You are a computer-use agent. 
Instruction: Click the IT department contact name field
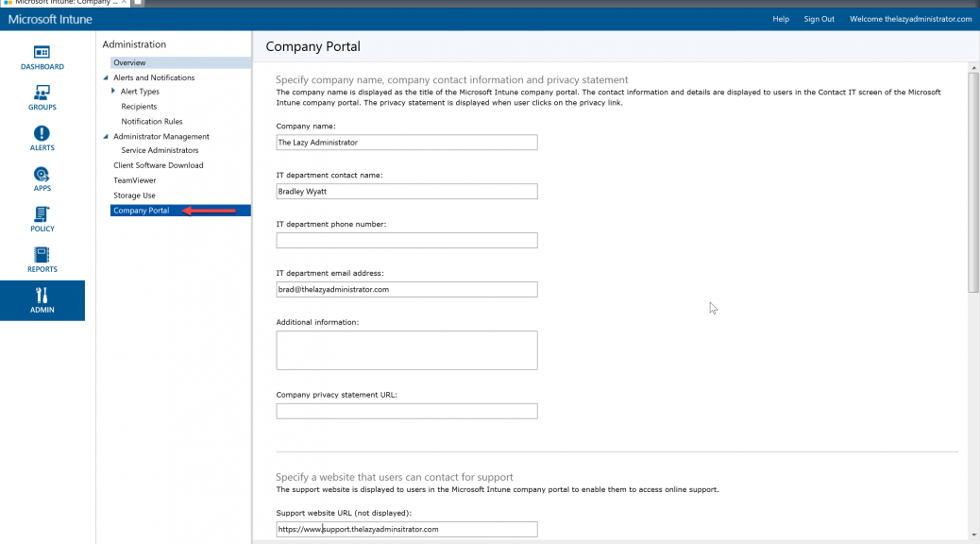[407, 192]
